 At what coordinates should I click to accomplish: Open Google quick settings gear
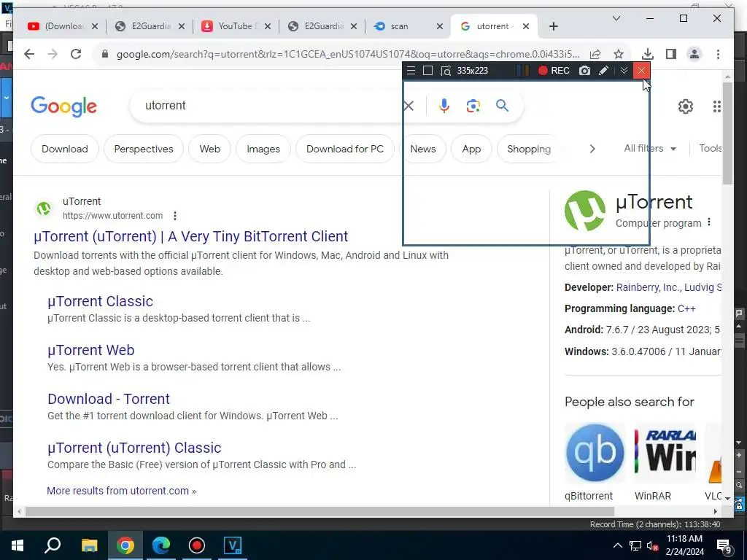click(x=686, y=106)
